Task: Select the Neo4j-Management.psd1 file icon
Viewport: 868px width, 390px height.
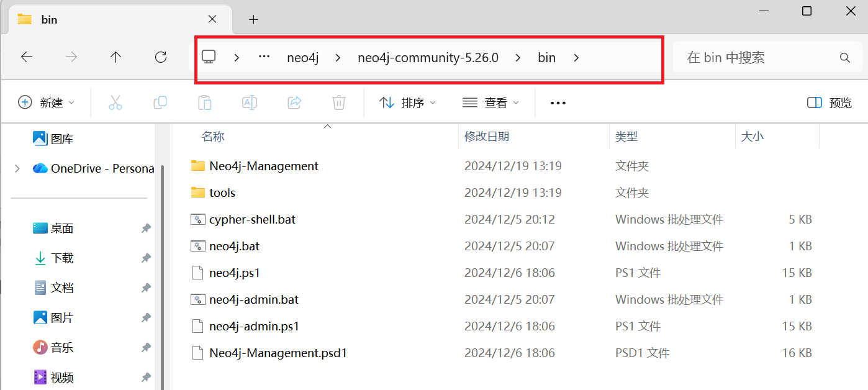Action: click(198, 353)
